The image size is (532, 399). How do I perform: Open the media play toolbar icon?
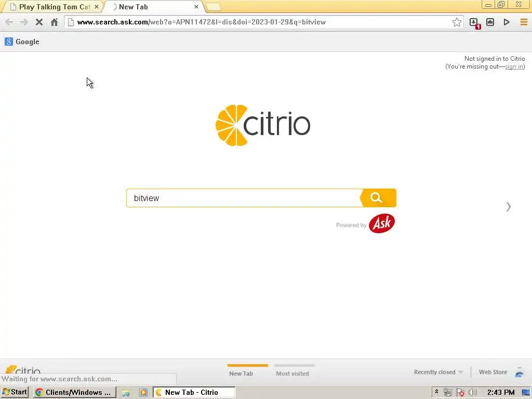click(x=507, y=22)
